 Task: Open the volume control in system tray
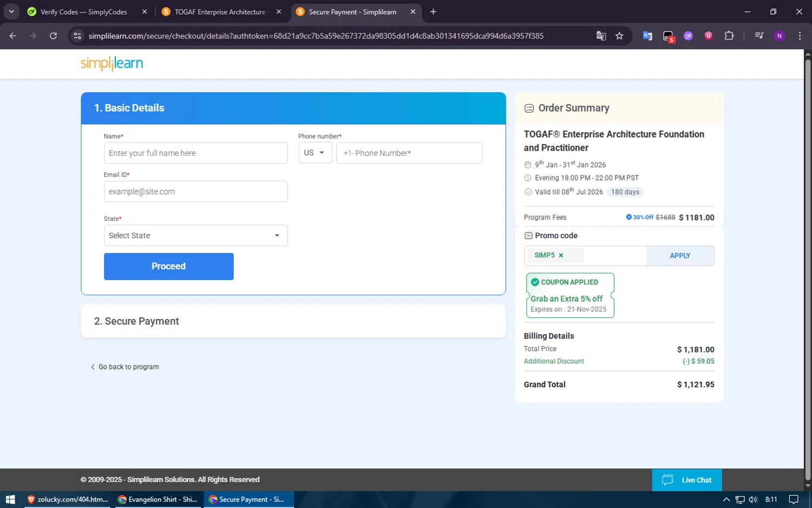[753, 499]
